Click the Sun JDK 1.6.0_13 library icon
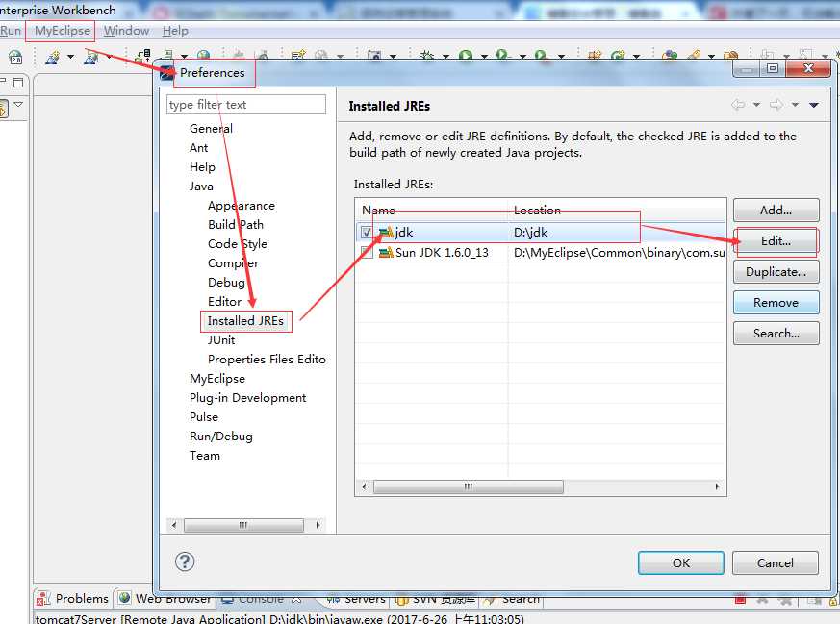The height and width of the screenshot is (624, 840). click(386, 253)
